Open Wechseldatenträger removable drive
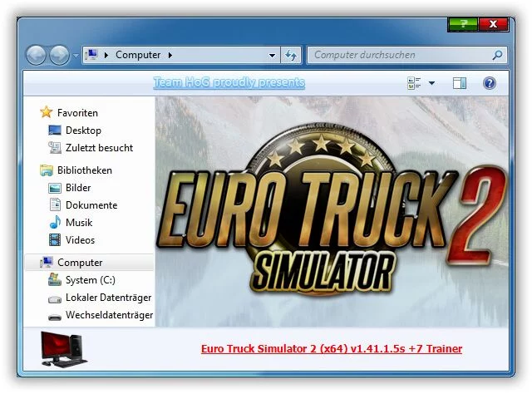The image size is (532, 394). click(109, 315)
